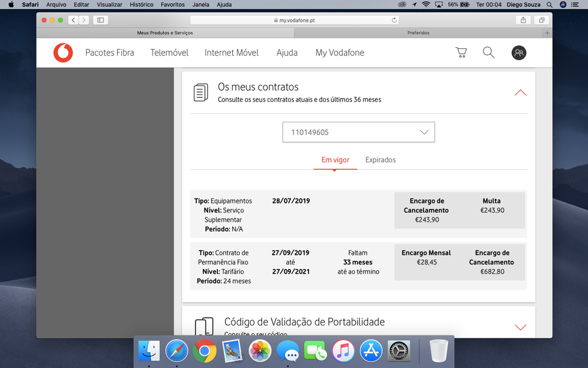Collapse the Os meus contratos section

tap(520, 93)
